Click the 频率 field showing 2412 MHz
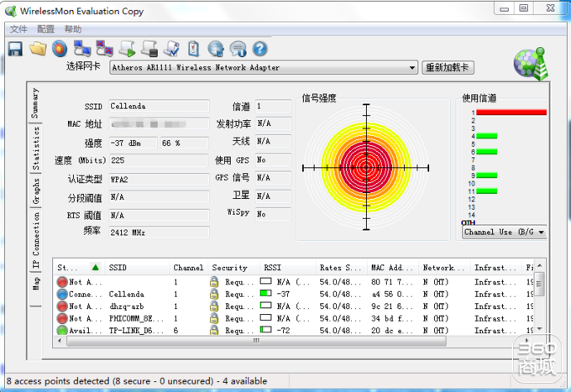Screen dimensions: 571x392 (x=160, y=233)
